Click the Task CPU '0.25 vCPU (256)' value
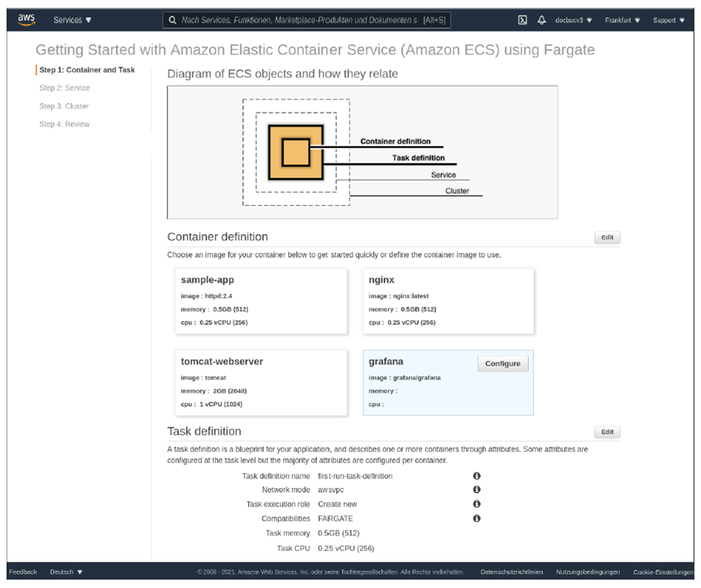The width and height of the screenshot is (701, 588). [346, 548]
